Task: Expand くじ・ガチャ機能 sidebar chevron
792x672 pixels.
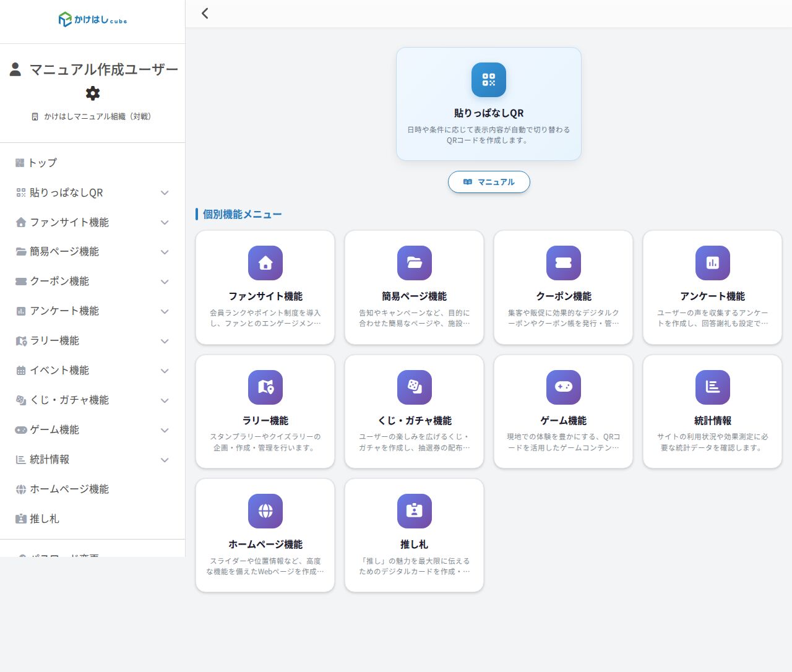Action: [165, 400]
